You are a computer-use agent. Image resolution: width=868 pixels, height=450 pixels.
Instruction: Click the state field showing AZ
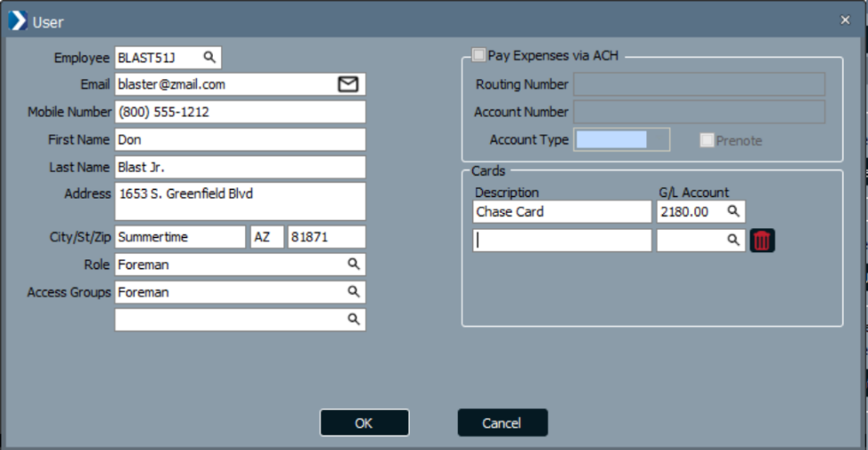coord(266,237)
